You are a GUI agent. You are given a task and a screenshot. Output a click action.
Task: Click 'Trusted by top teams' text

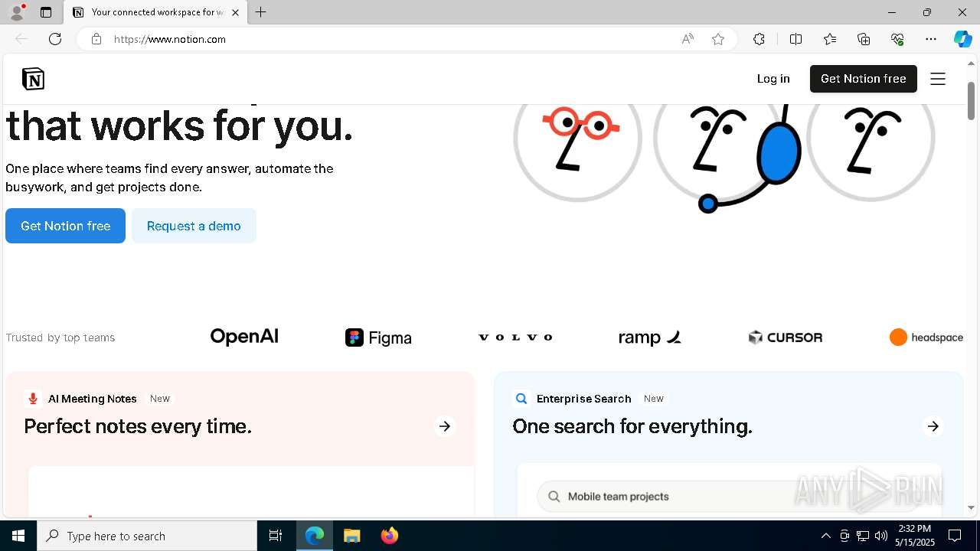click(60, 337)
